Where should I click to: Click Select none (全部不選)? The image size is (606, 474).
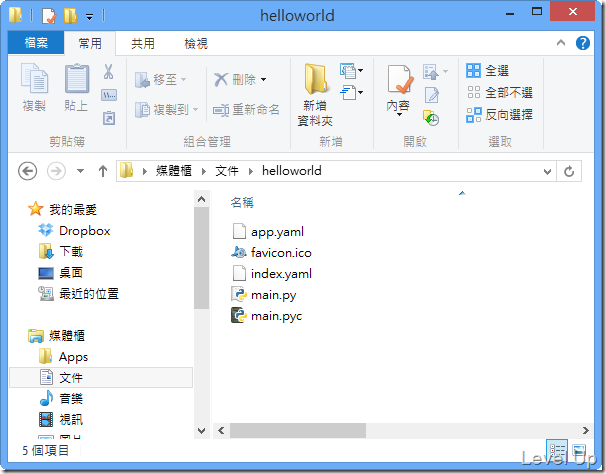pyautogui.click(x=499, y=92)
